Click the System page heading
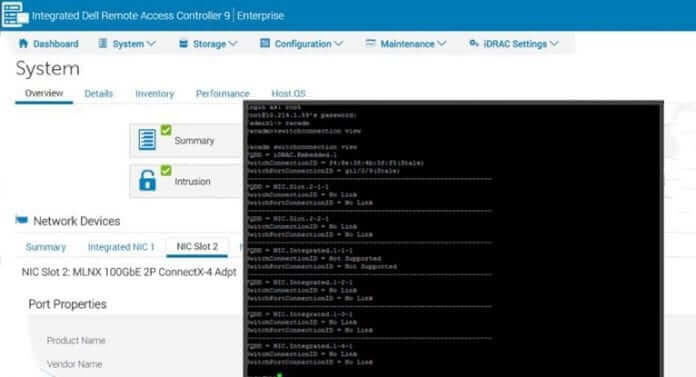 point(48,69)
